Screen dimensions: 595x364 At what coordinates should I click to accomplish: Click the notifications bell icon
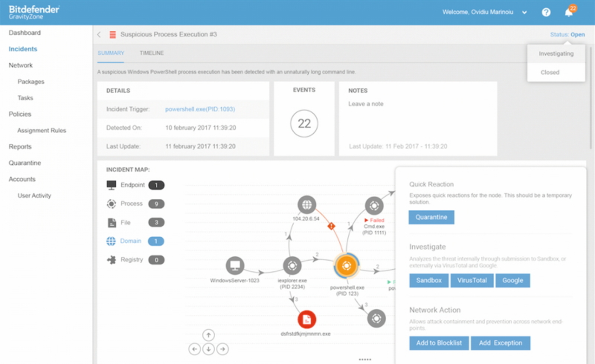(x=569, y=13)
